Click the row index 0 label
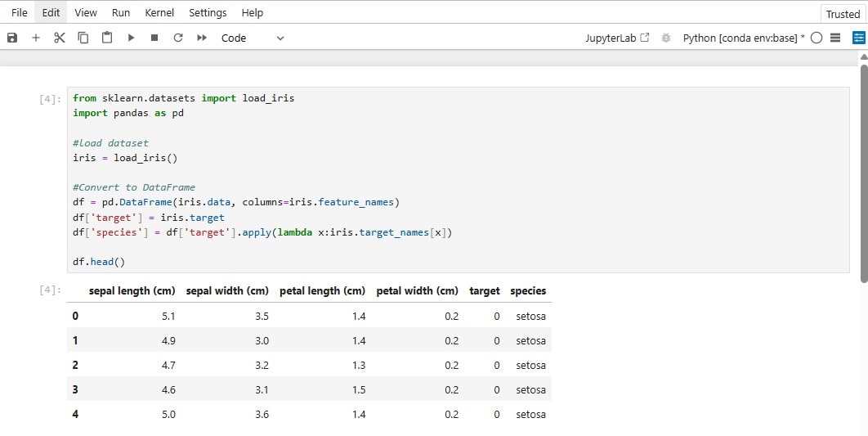The image size is (868, 436). [x=75, y=317]
